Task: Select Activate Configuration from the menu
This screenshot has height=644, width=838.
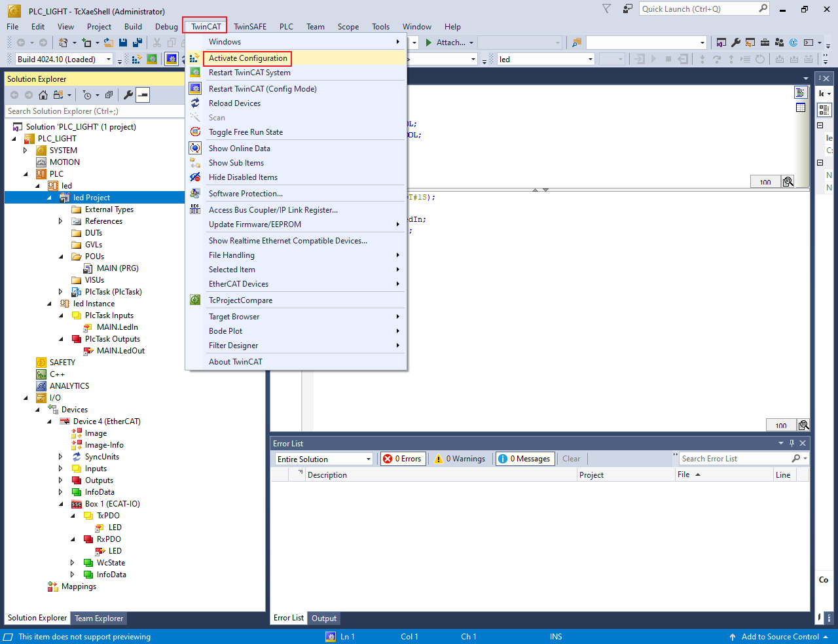Action: [247, 58]
